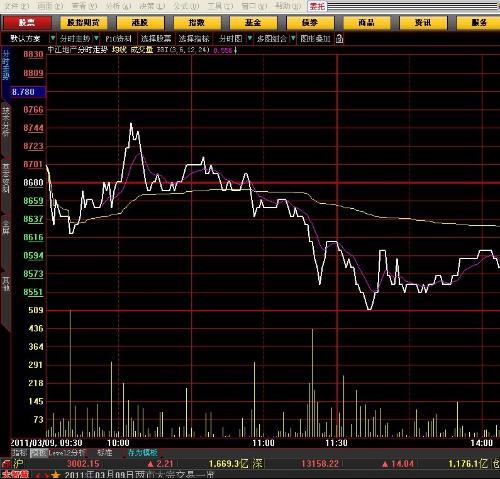Click the lock icon beside 图形叠加
Viewport: 500px width, 479px height.
[x=339, y=39]
